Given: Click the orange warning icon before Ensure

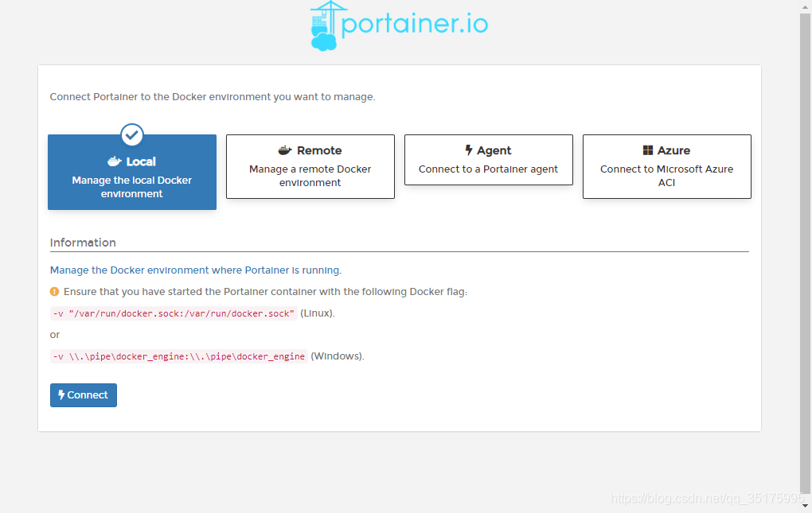Looking at the screenshot, I should point(54,292).
